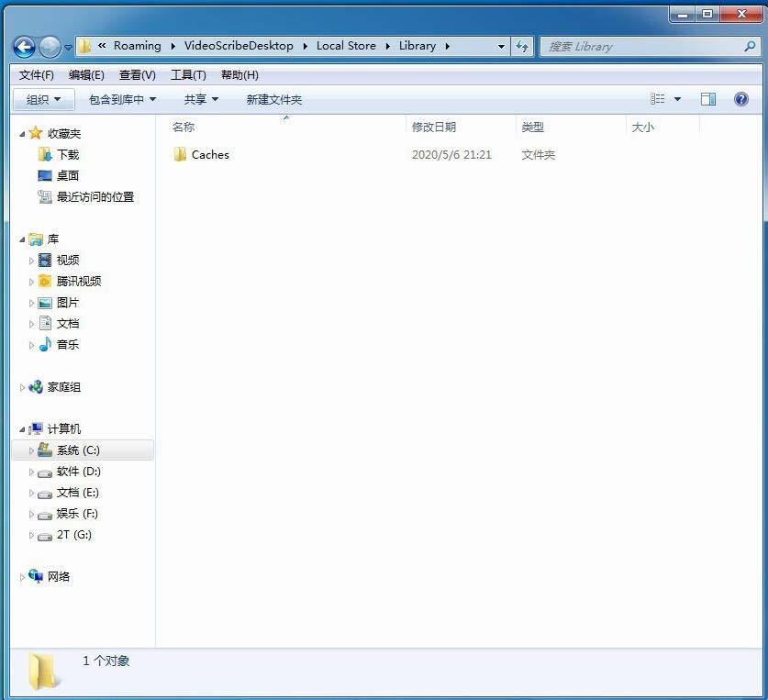The height and width of the screenshot is (700, 768).
Task: Expand the arrow after VideoScribeDesktop in address bar
Action: 306,46
